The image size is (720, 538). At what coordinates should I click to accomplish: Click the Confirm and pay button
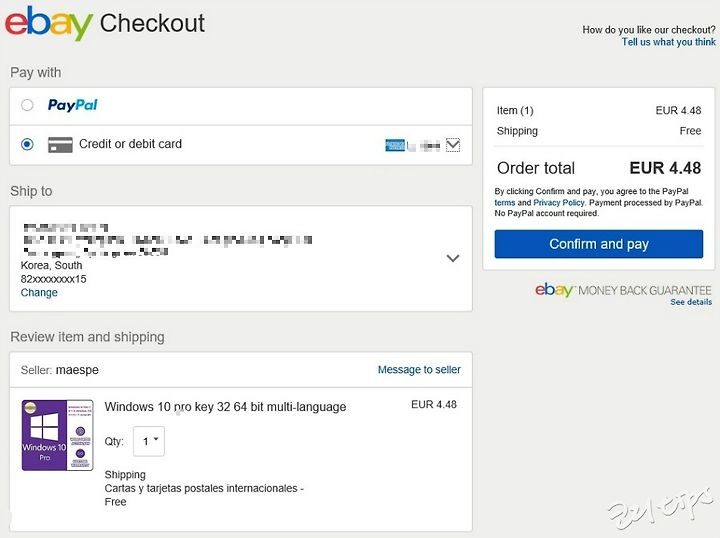pos(598,244)
